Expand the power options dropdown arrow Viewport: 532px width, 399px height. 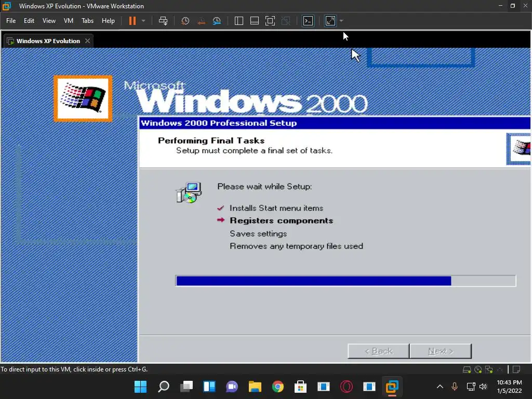click(143, 21)
